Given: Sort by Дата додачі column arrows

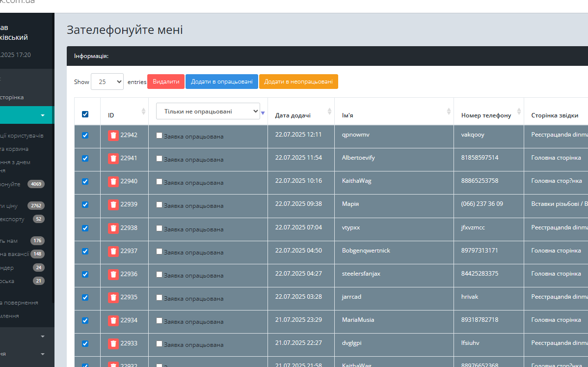Looking at the screenshot, I should (x=329, y=111).
